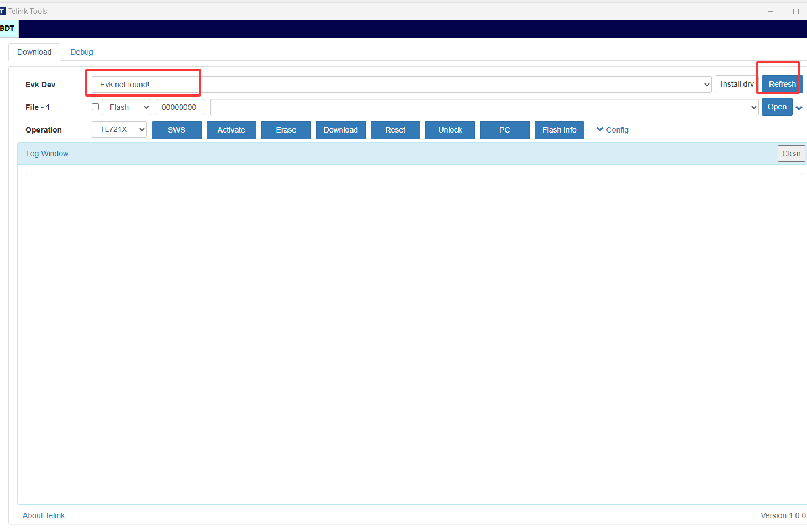This screenshot has height=532, width=807.
Task: Open the TL721X chip type dropdown
Action: click(x=119, y=129)
